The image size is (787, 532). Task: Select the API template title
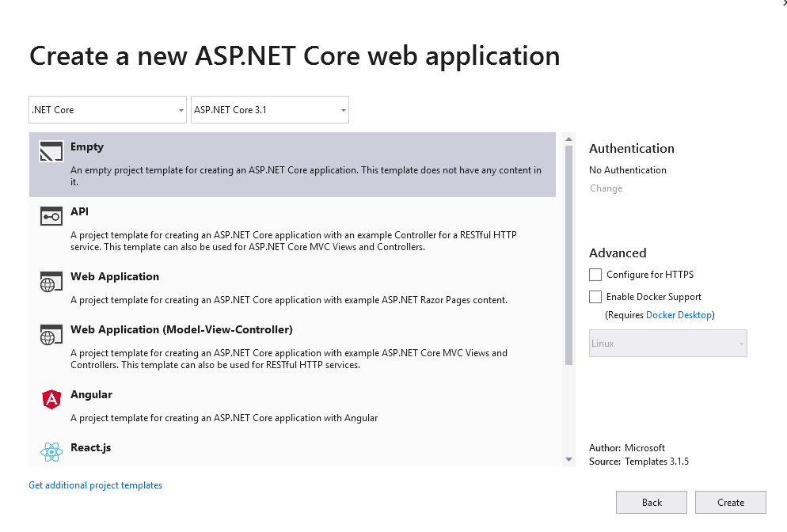click(79, 211)
